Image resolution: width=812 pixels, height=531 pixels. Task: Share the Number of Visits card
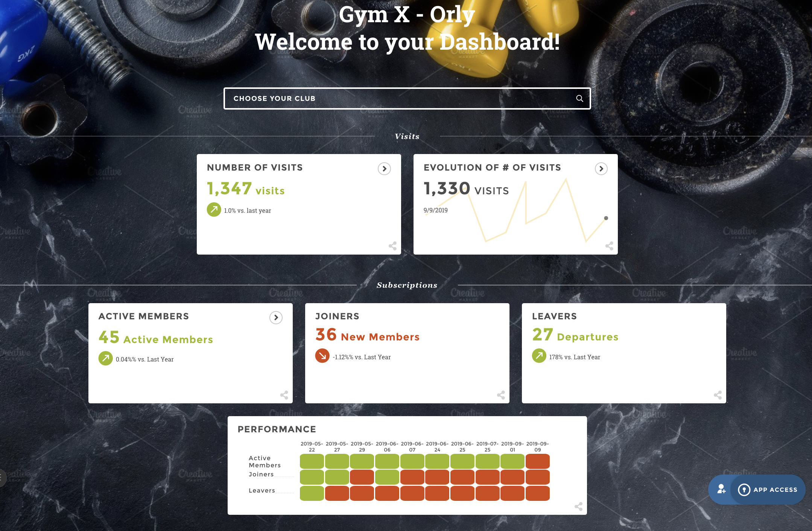pos(392,246)
